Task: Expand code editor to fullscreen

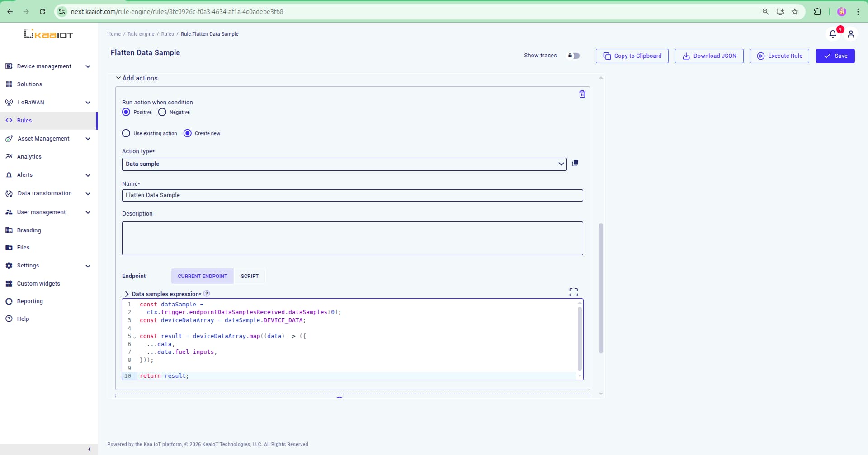Action: pyautogui.click(x=573, y=292)
